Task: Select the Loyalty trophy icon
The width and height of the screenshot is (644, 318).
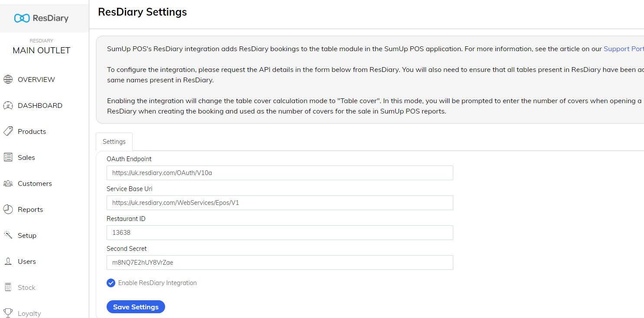Action: [9, 313]
